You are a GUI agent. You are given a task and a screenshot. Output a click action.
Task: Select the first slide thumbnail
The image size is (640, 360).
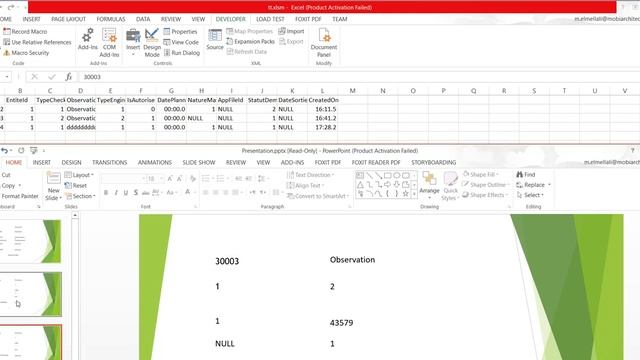(x=30, y=241)
